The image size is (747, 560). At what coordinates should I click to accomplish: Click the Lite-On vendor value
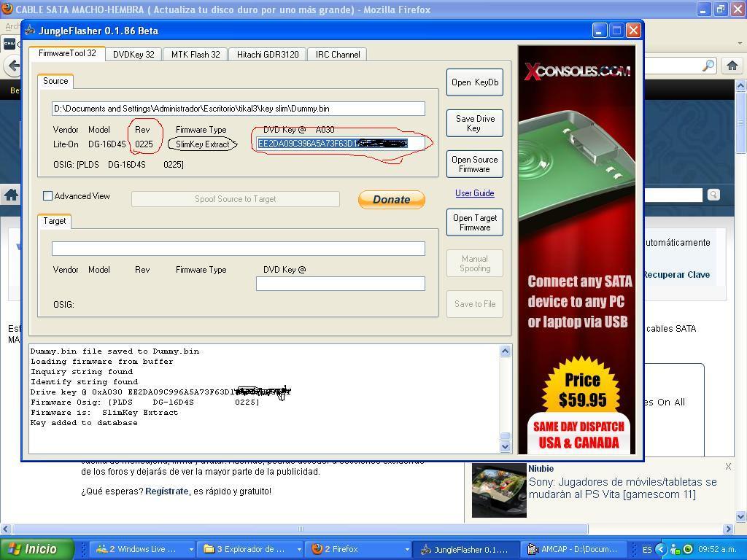tap(66, 144)
